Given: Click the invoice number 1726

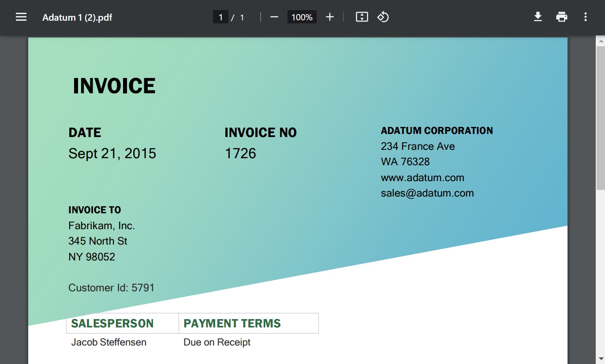Looking at the screenshot, I should (240, 153).
